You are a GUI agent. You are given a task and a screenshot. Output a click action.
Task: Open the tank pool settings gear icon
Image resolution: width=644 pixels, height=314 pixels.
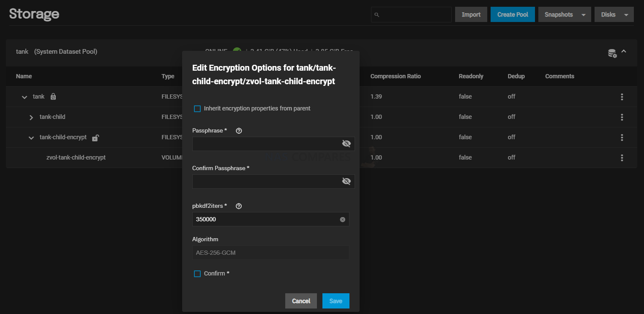point(612,53)
